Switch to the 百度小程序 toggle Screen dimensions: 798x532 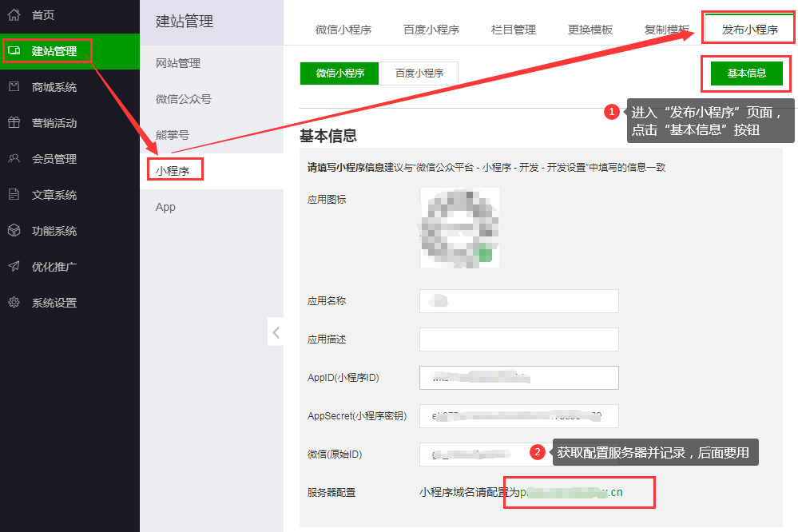point(419,73)
